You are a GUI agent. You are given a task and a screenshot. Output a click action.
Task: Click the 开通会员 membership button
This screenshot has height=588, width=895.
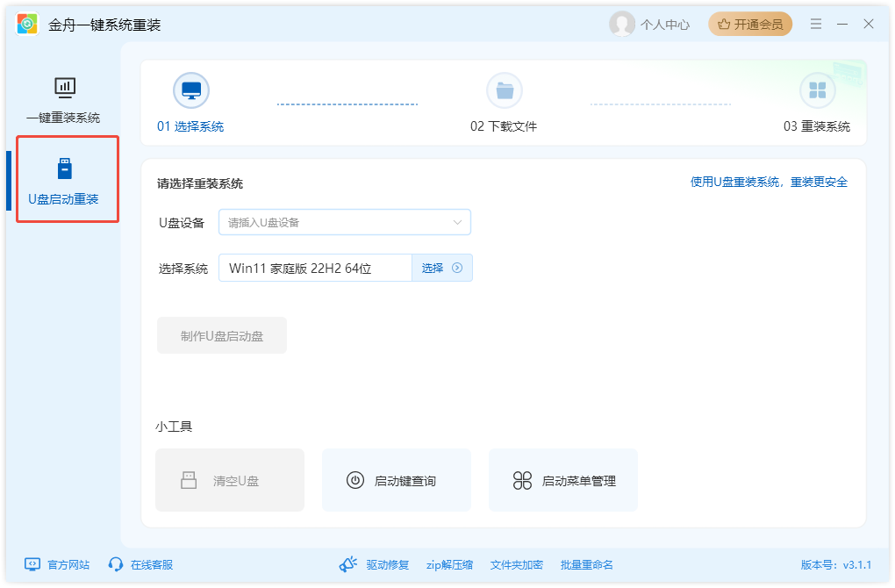[x=750, y=24]
